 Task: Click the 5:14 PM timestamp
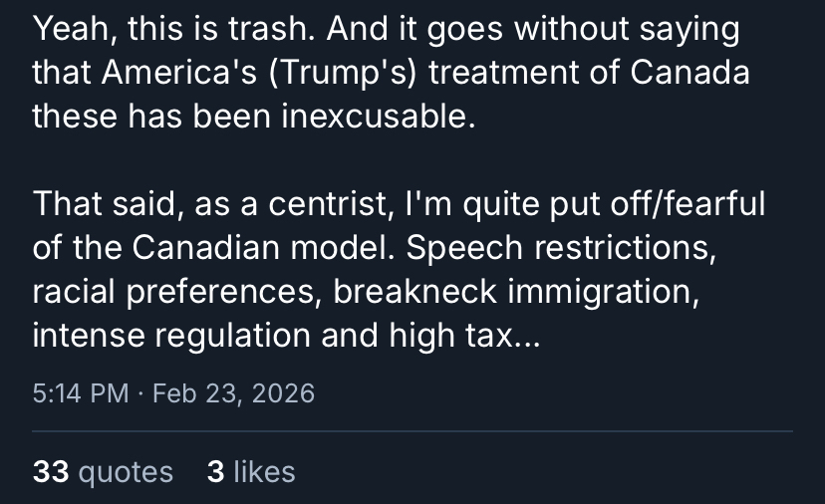point(80,393)
